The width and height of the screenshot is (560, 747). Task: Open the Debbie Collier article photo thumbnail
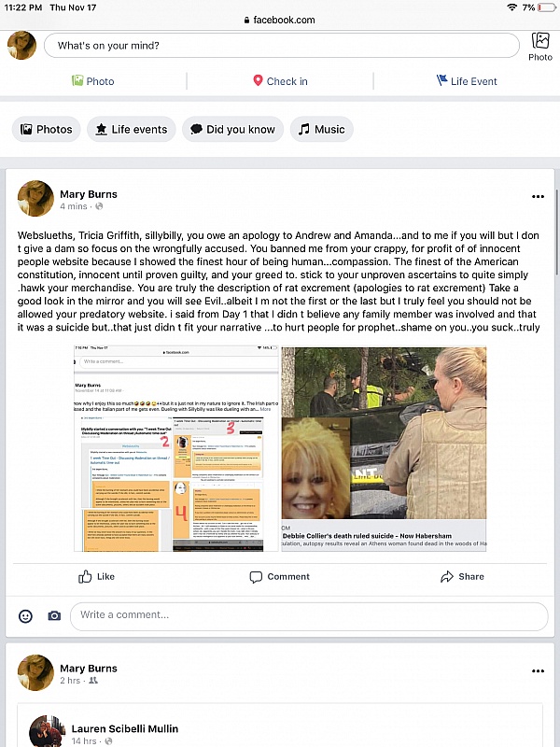[384, 432]
